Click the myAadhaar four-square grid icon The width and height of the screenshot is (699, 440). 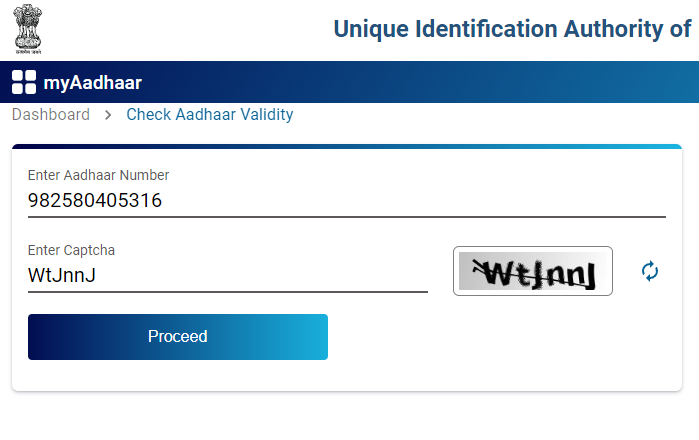(23, 82)
